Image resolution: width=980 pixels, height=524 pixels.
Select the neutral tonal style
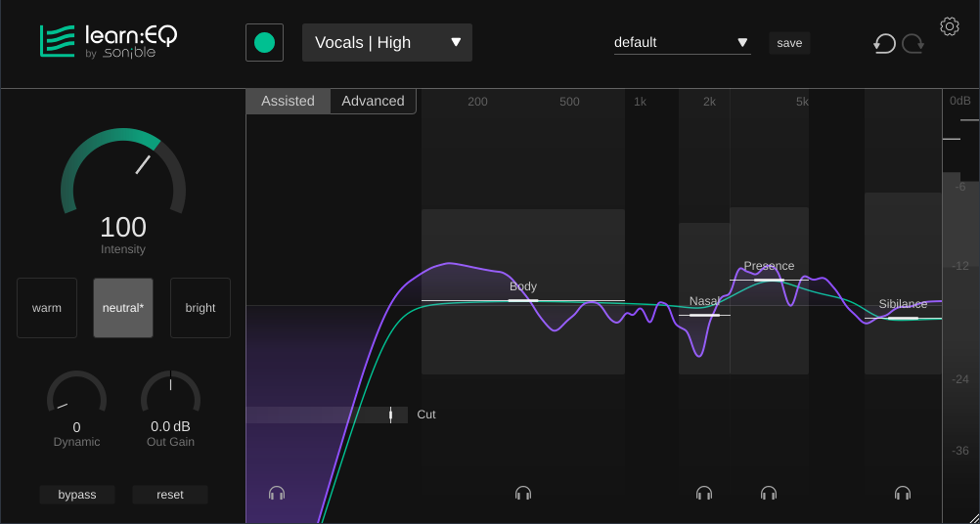123,308
